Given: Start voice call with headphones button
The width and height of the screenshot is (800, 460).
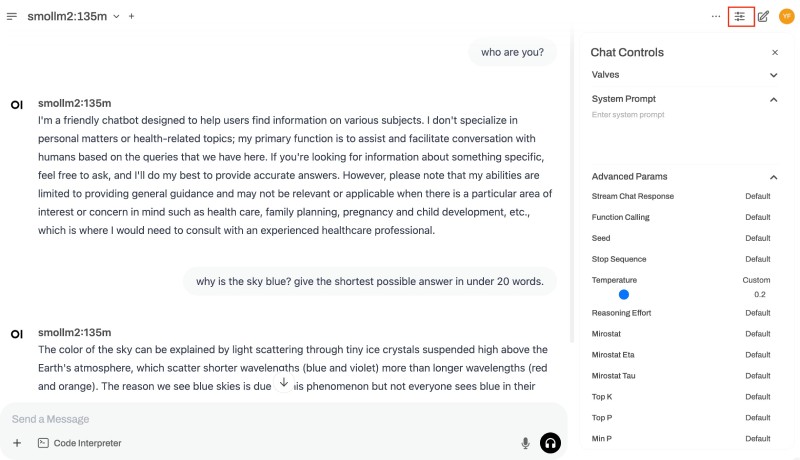Looking at the screenshot, I should point(550,443).
